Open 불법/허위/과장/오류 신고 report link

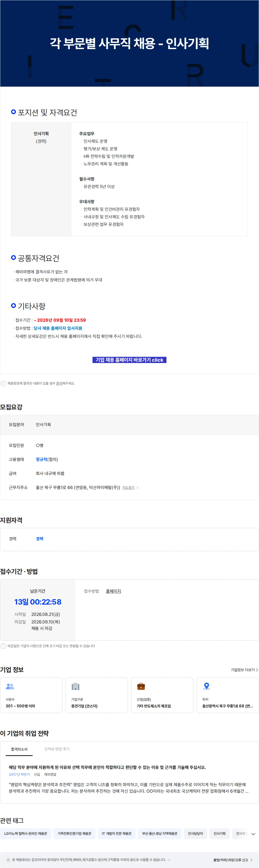coord(230,860)
